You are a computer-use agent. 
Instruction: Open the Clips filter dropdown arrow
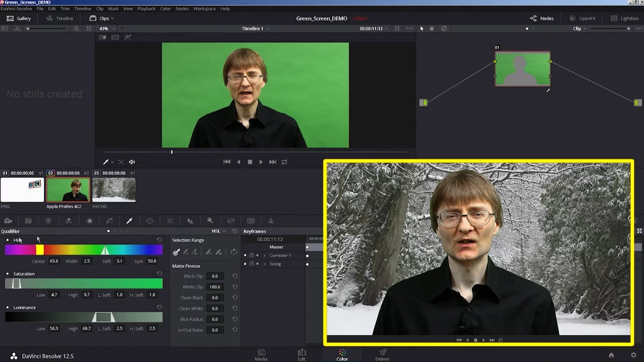coord(112,19)
